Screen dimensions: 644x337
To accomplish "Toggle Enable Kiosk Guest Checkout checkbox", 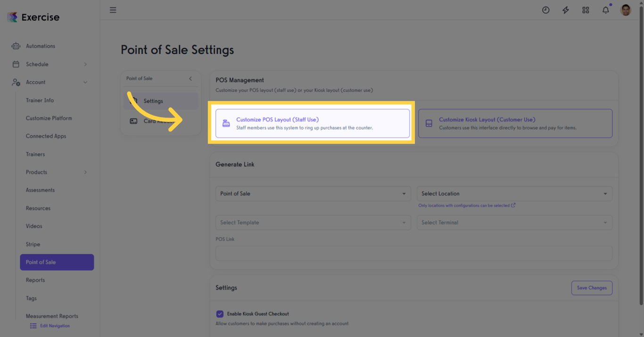I will pyautogui.click(x=220, y=314).
